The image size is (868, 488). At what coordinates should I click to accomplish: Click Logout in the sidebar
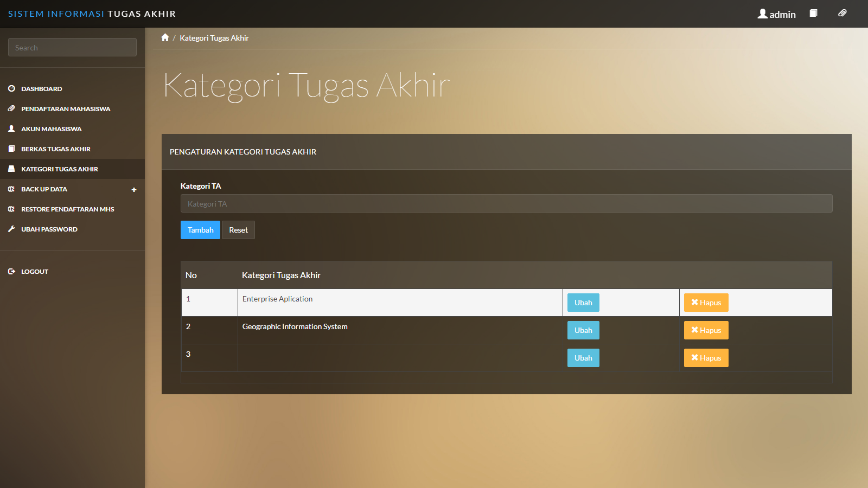72,271
